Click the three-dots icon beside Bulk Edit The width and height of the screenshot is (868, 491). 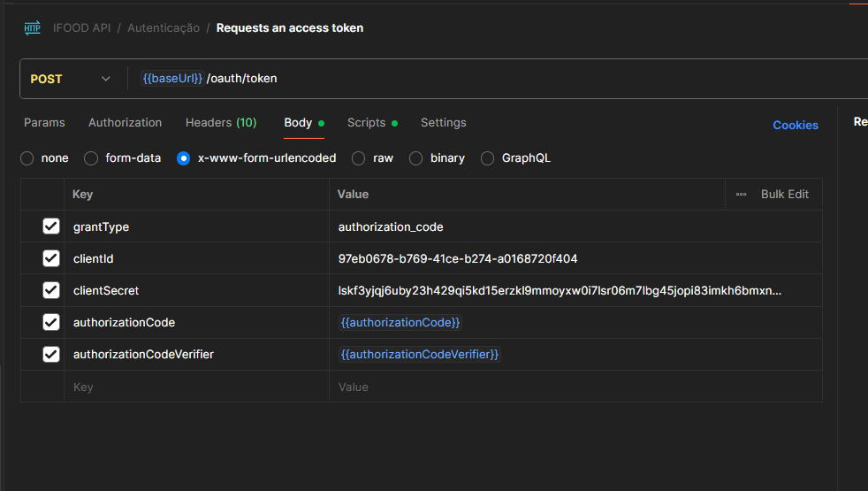coord(741,195)
